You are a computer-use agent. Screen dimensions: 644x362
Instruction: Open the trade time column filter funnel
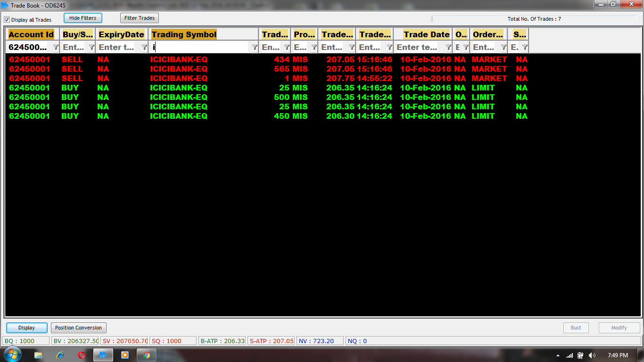(389, 47)
